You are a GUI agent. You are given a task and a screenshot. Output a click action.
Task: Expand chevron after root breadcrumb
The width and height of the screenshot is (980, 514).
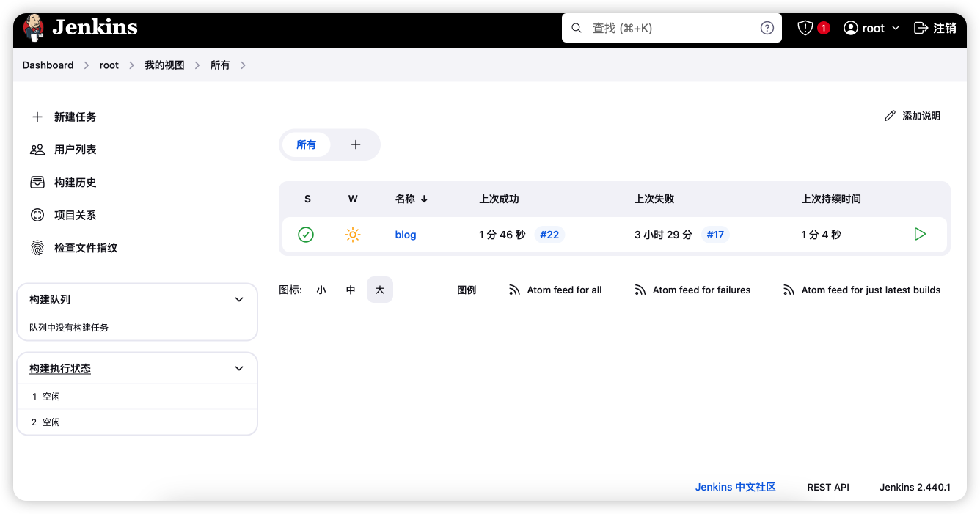click(131, 65)
